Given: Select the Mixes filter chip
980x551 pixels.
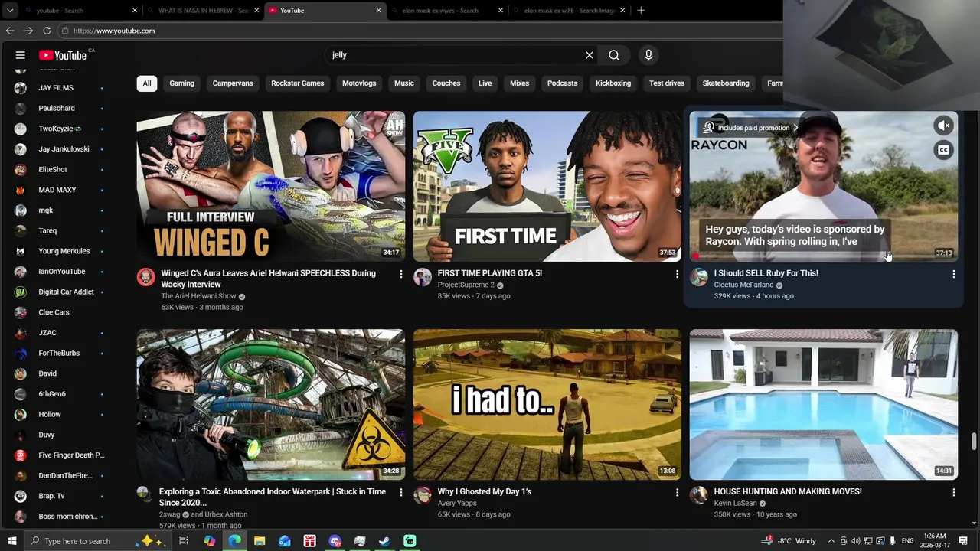Looking at the screenshot, I should [520, 83].
